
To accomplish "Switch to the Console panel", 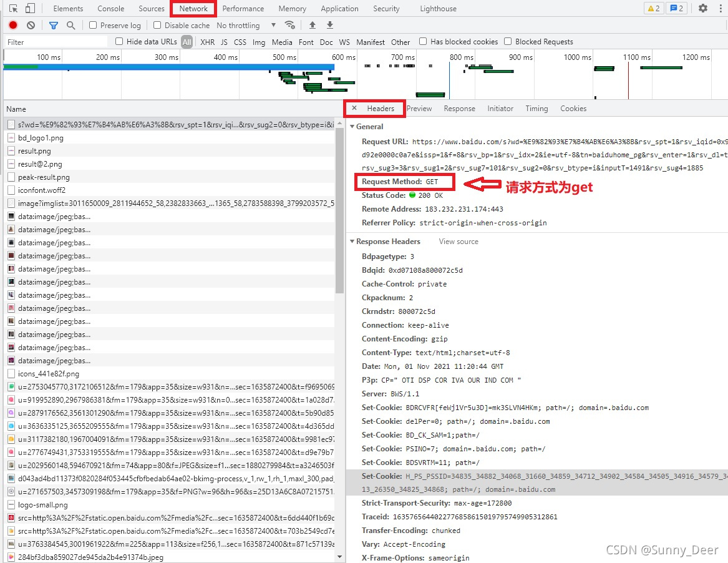I will pyautogui.click(x=111, y=8).
